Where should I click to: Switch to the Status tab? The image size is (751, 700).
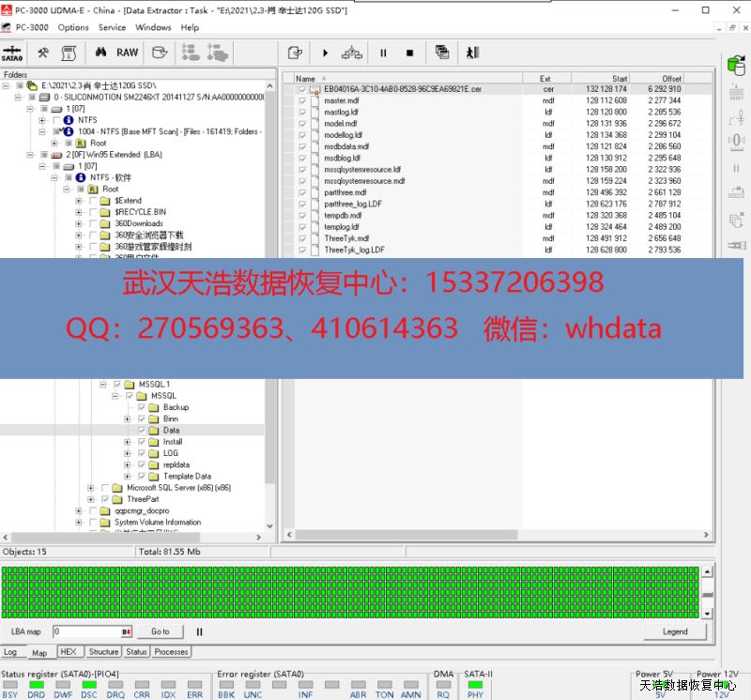pyautogui.click(x=136, y=651)
